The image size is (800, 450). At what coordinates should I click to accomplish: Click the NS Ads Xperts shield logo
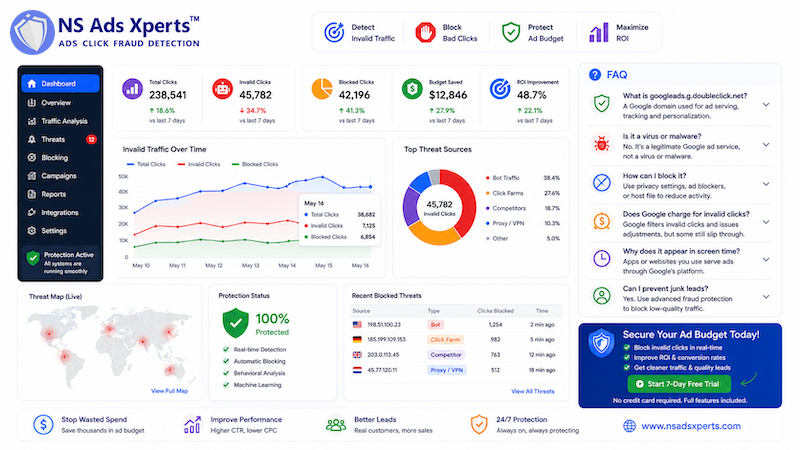point(32,33)
